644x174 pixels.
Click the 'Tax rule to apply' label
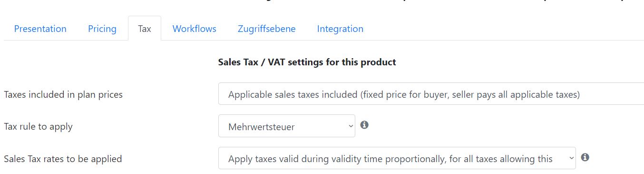click(x=38, y=126)
